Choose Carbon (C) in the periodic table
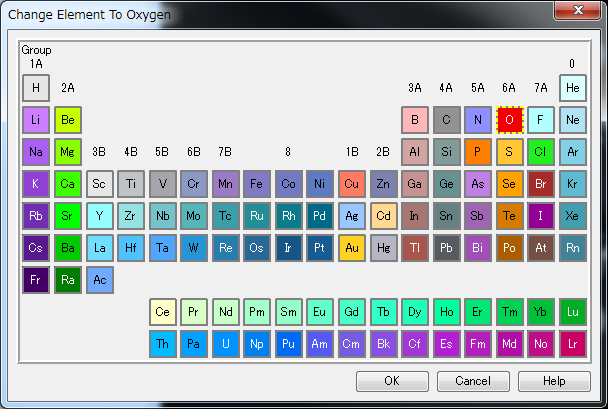 pyautogui.click(x=446, y=120)
